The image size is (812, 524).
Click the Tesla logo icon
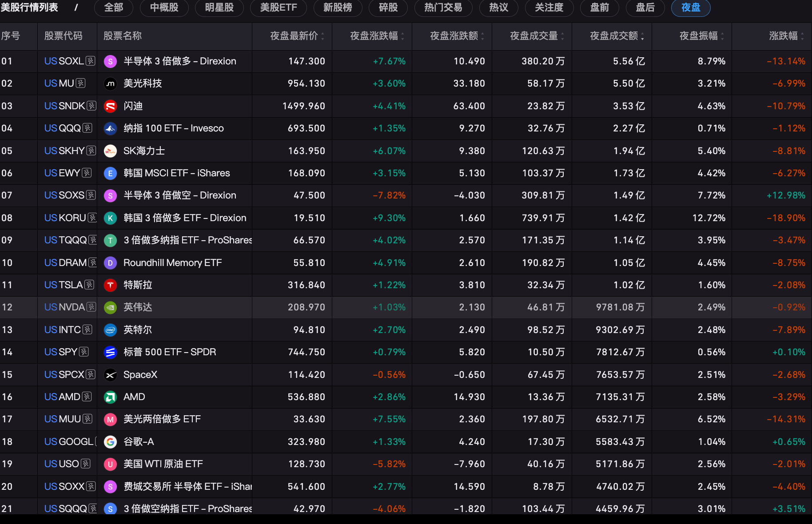[110, 285]
